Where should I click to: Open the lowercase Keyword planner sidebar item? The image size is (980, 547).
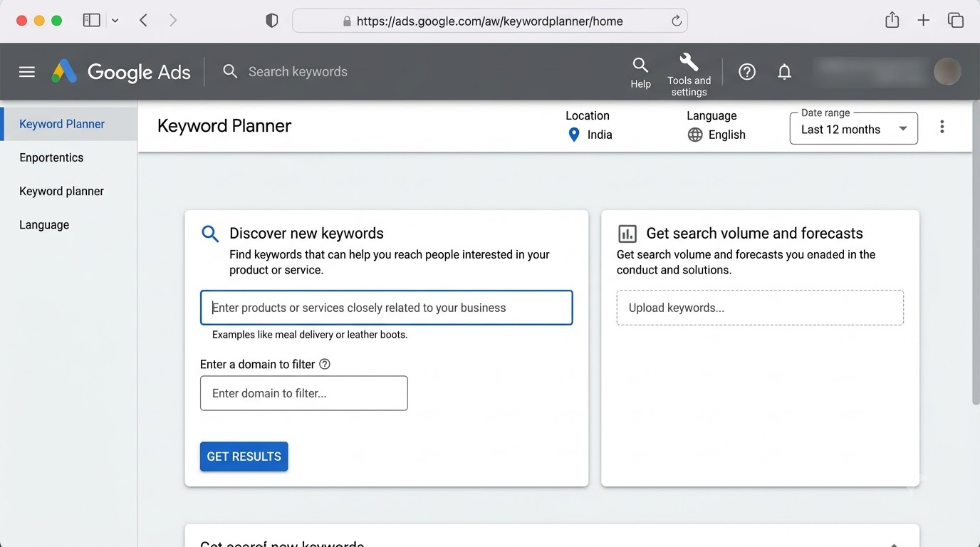click(x=61, y=191)
